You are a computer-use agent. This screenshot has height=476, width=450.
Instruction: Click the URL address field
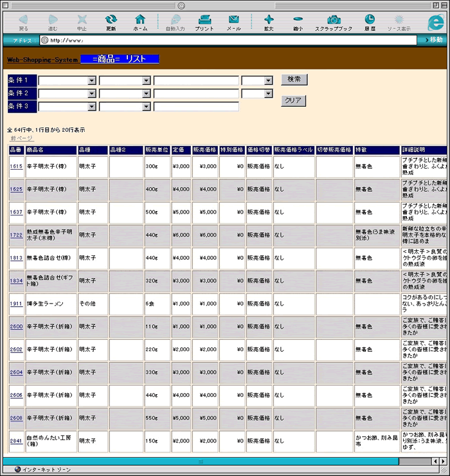point(228,41)
